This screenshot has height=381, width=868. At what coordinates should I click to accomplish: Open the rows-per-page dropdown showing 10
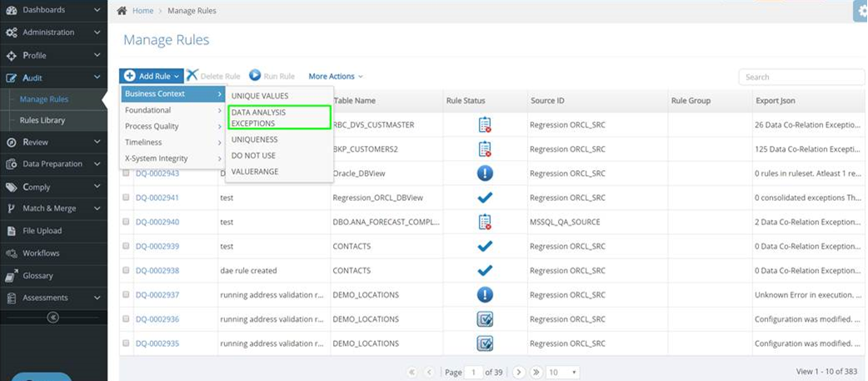562,372
